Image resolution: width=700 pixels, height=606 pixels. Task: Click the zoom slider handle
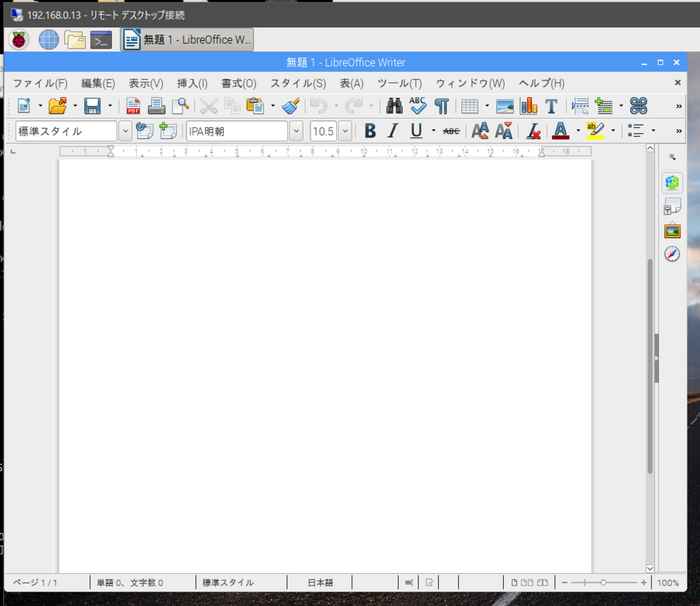point(603,583)
